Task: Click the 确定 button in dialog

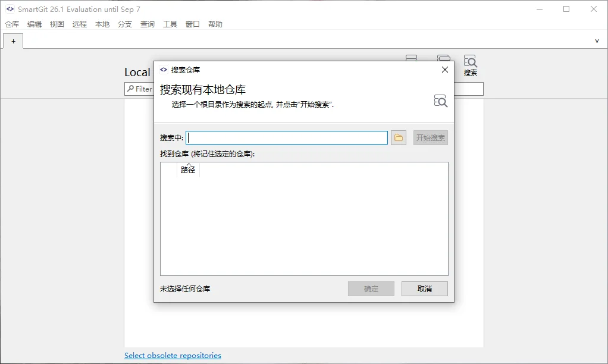Action: point(371,289)
